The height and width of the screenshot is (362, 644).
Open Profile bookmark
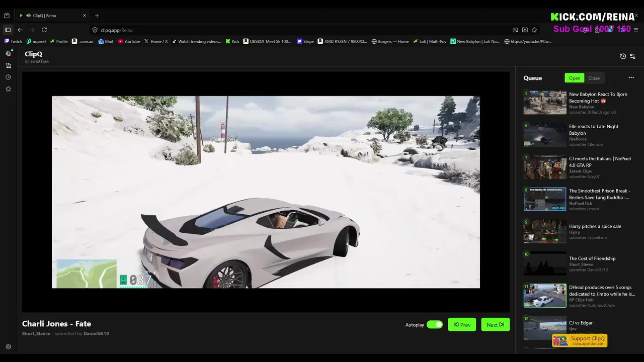[59, 41]
